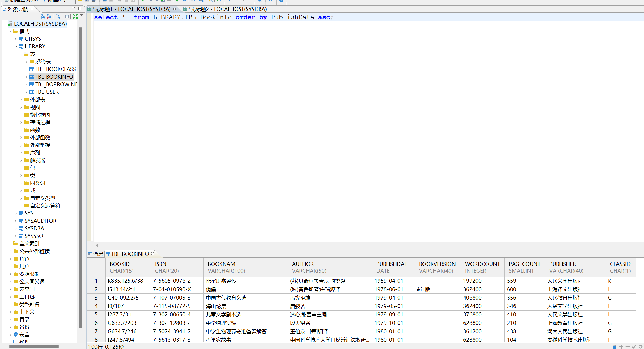Viewport: 644px width, 349px height.
Task: Expand the SYSDBA schema node
Action: [x=15, y=229]
